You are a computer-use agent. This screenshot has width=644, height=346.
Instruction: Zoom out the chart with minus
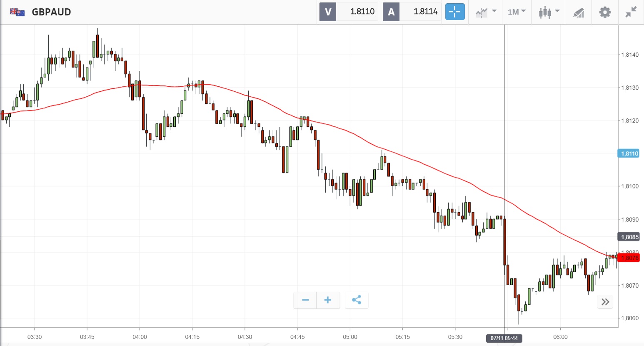[305, 300]
